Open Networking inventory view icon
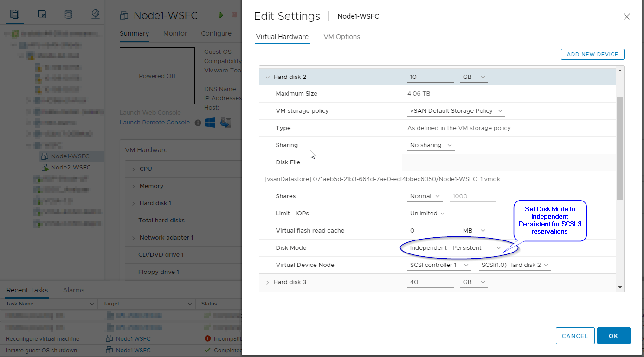Image resolution: width=644 pixels, height=357 pixels. click(96, 14)
